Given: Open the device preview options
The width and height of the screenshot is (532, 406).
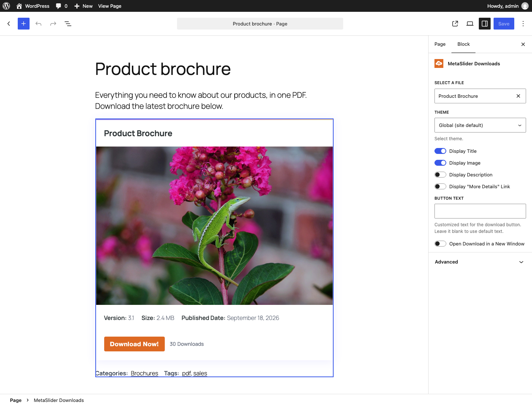Looking at the screenshot, I should coord(470,24).
